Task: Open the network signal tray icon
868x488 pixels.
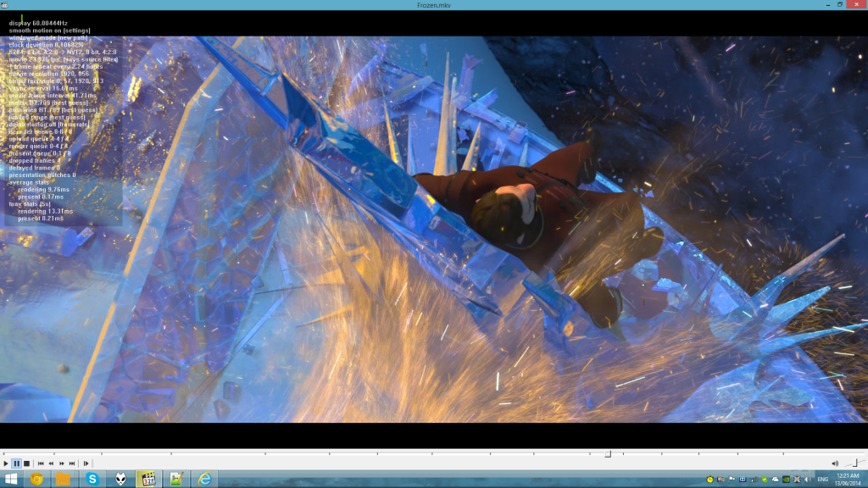Action: point(754,480)
